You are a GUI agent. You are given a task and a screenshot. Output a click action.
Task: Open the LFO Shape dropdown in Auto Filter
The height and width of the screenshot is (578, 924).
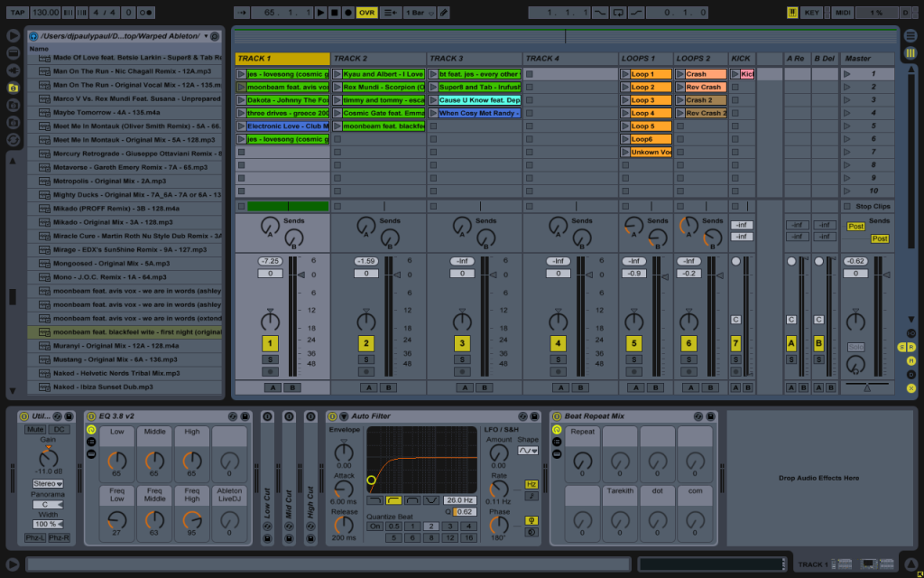[527, 450]
